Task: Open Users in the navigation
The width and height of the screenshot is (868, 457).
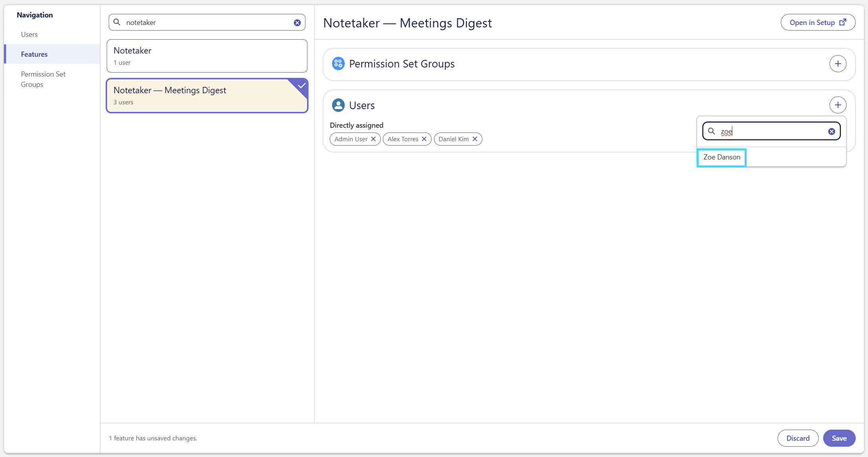Action: click(29, 35)
